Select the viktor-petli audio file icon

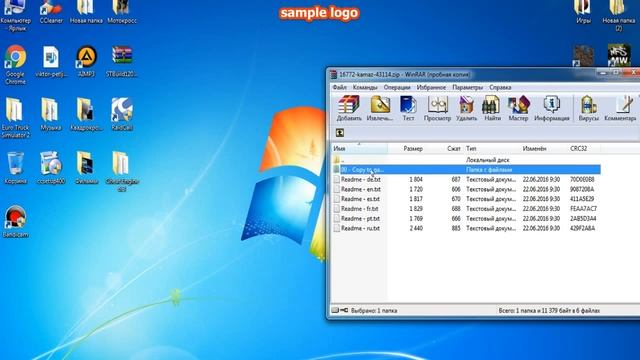pos(51,61)
